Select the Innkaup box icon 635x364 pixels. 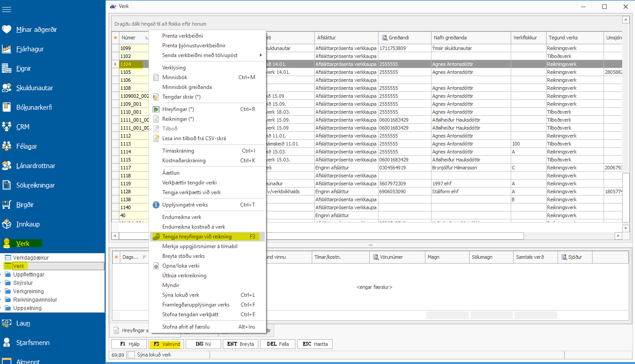7,224
